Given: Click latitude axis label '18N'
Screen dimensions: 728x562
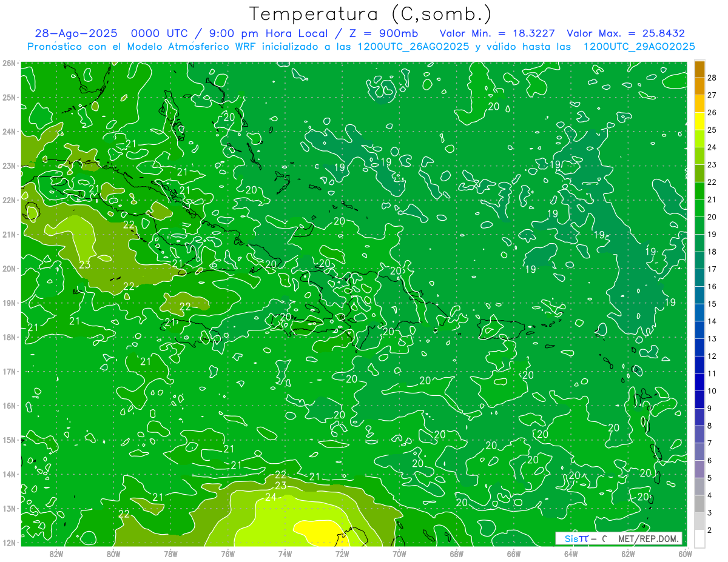Looking at the screenshot, I should (x=8, y=337).
